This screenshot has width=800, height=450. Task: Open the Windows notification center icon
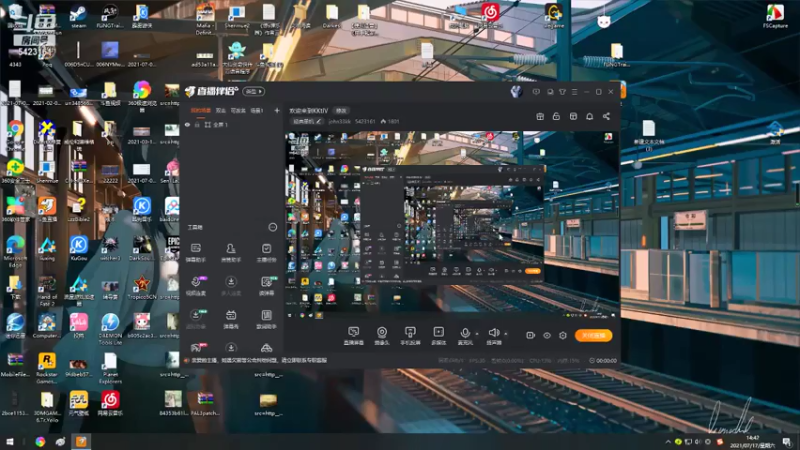coord(787,441)
